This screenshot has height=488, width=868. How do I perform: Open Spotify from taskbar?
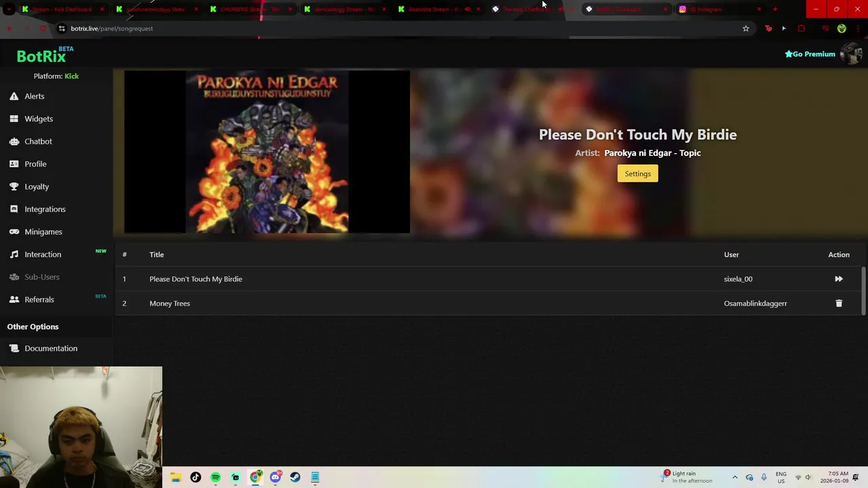(216, 477)
